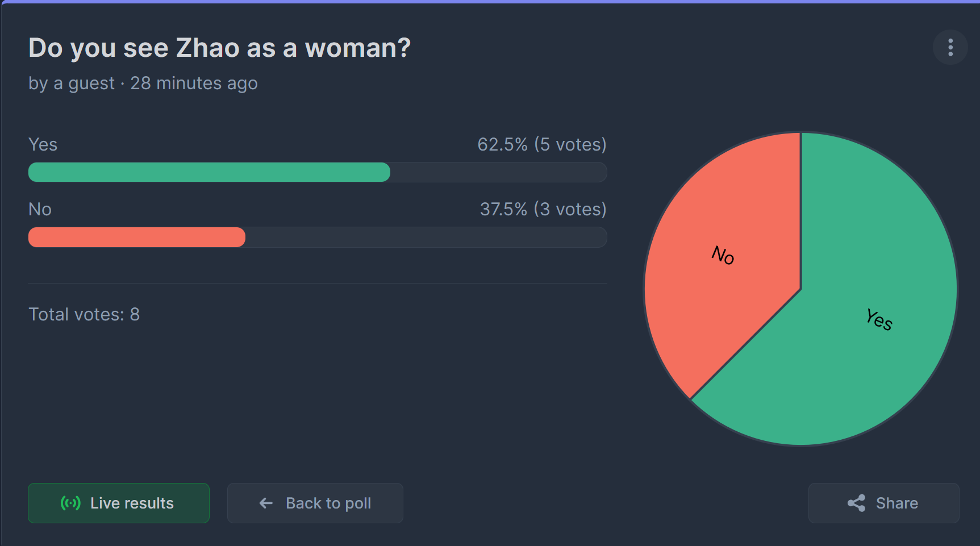The width and height of the screenshot is (980, 546).
Task: Toggle the Live results button
Action: click(119, 503)
